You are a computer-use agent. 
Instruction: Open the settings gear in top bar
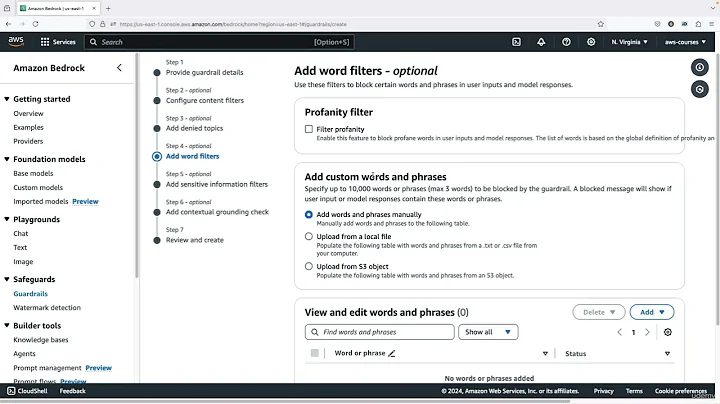click(591, 42)
